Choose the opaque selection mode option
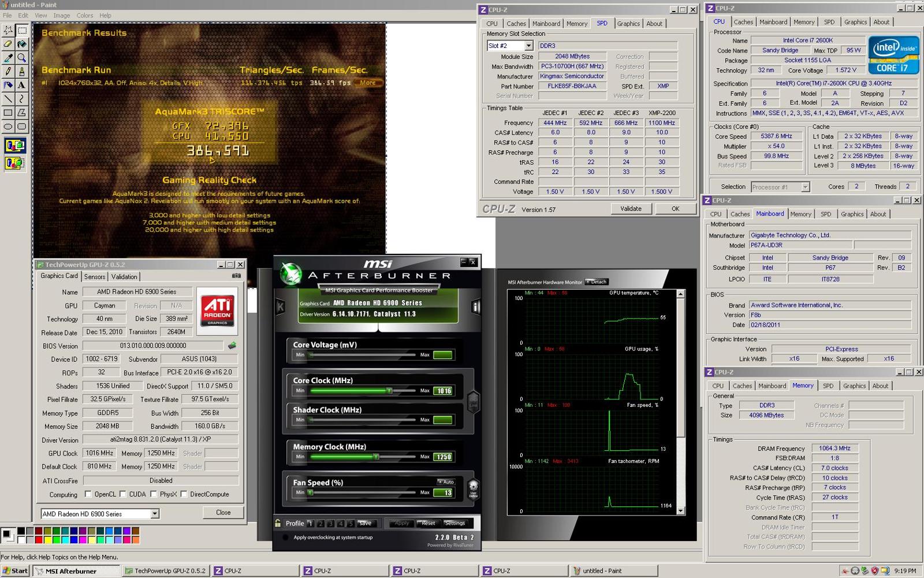The image size is (924, 578). click(x=15, y=146)
